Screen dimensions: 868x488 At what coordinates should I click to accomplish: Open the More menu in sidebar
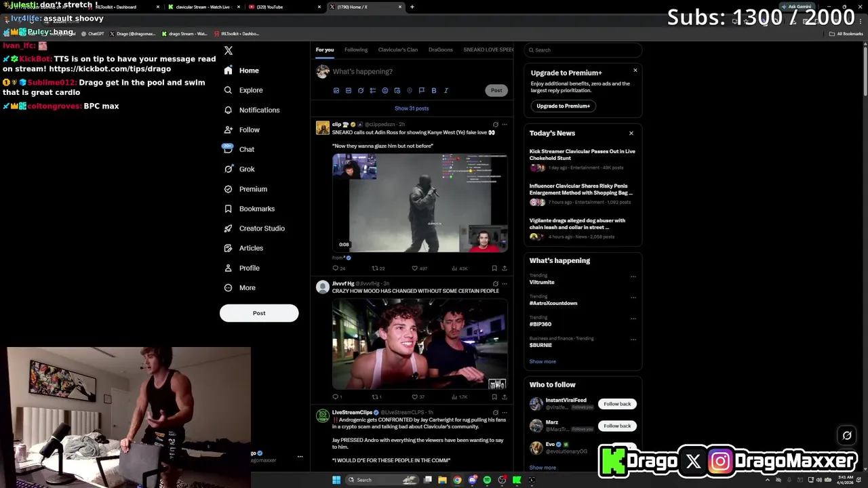(x=239, y=287)
